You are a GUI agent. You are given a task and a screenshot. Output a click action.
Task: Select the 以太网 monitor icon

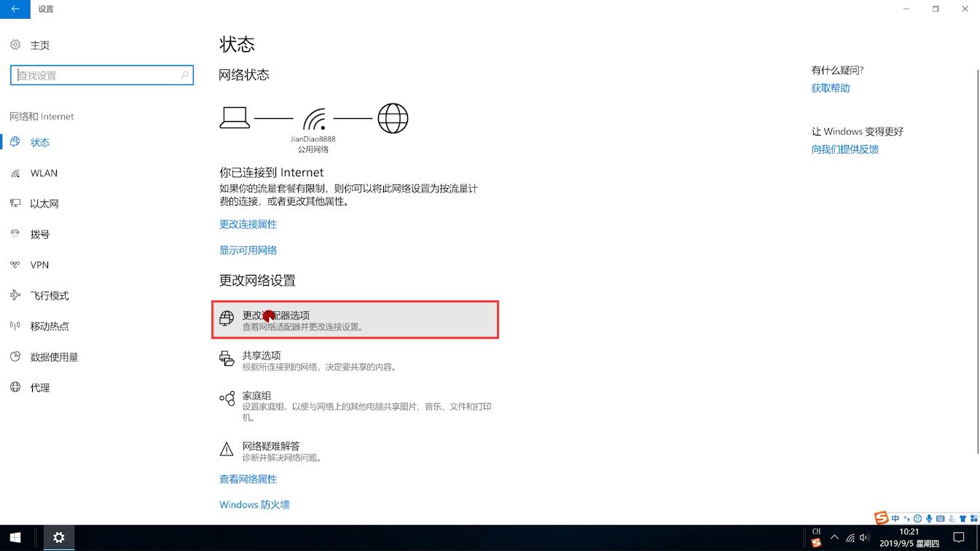[15, 203]
